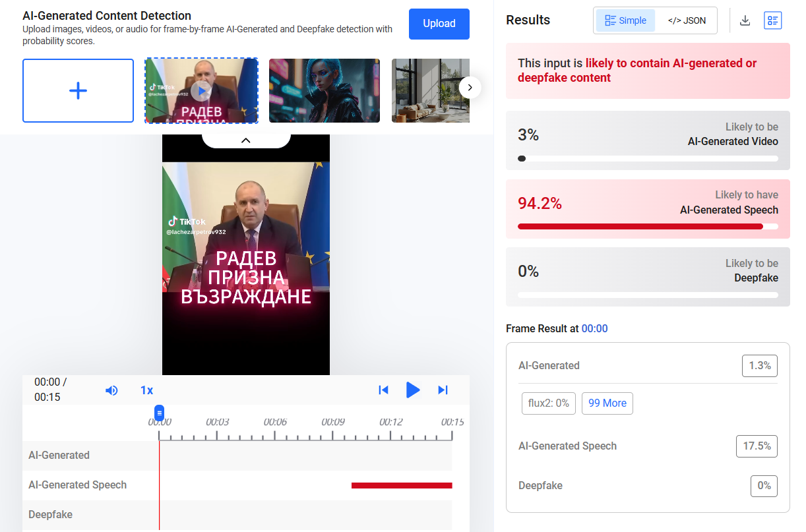Click the 00:06 timeline tick label
This screenshot has height=532, width=806.
[275, 422]
